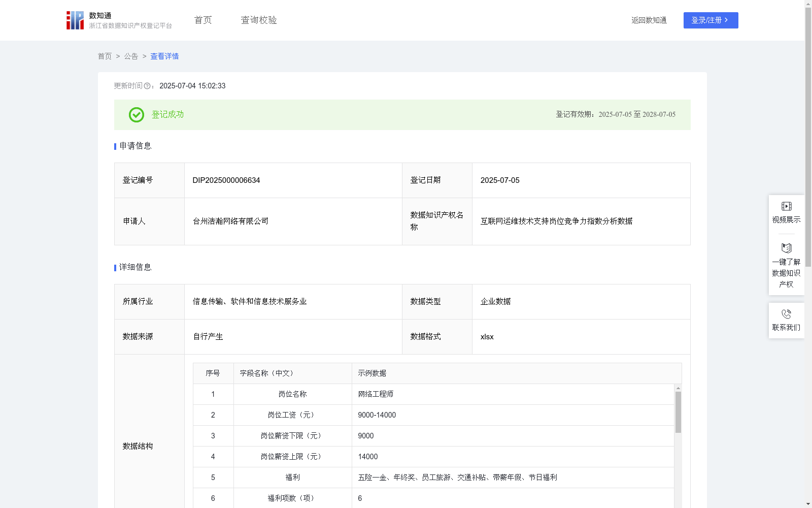Click applicant 台州浩瀚网络有限公司

point(230,221)
